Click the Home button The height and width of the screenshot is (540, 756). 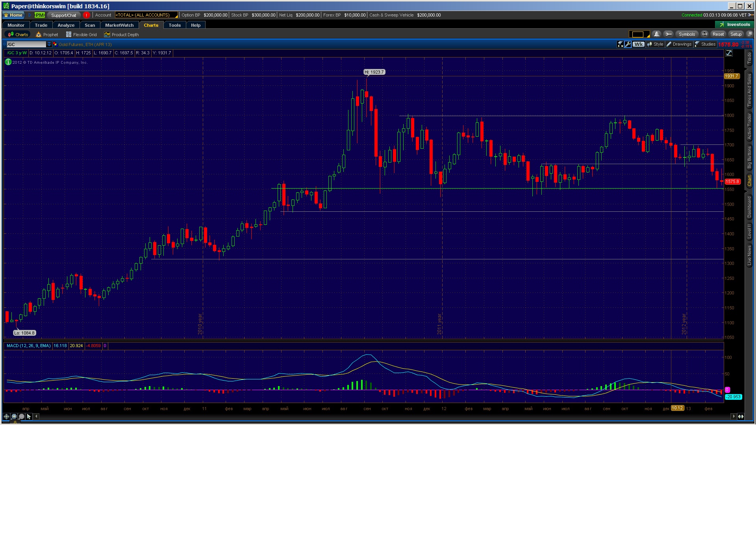13,15
